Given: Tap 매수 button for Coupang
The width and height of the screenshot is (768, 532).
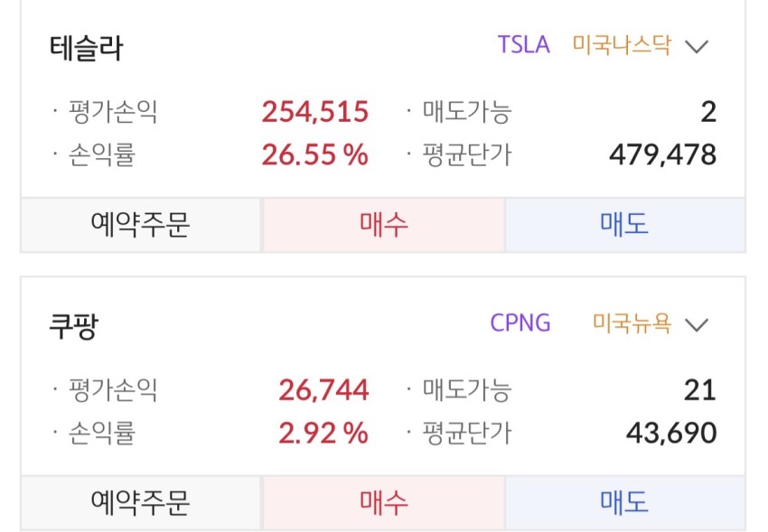Looking at the screenshot, I should coord(383,503).
